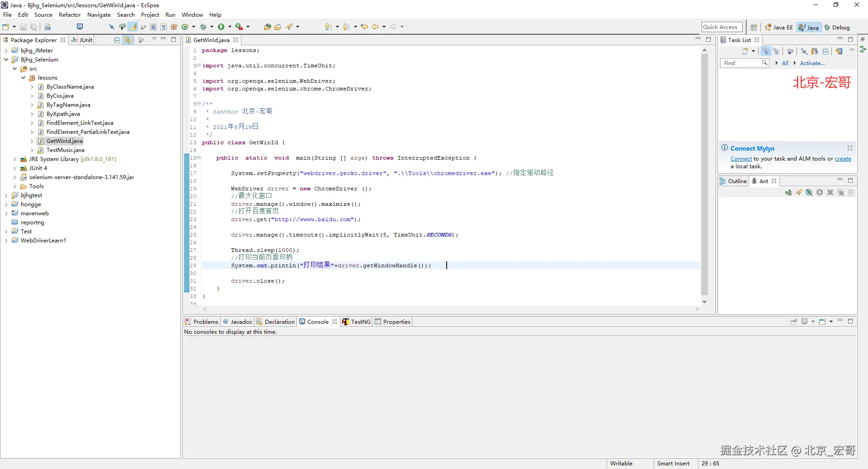
Task: Collapse all in Package Explorer
Action: click(117, 40)
